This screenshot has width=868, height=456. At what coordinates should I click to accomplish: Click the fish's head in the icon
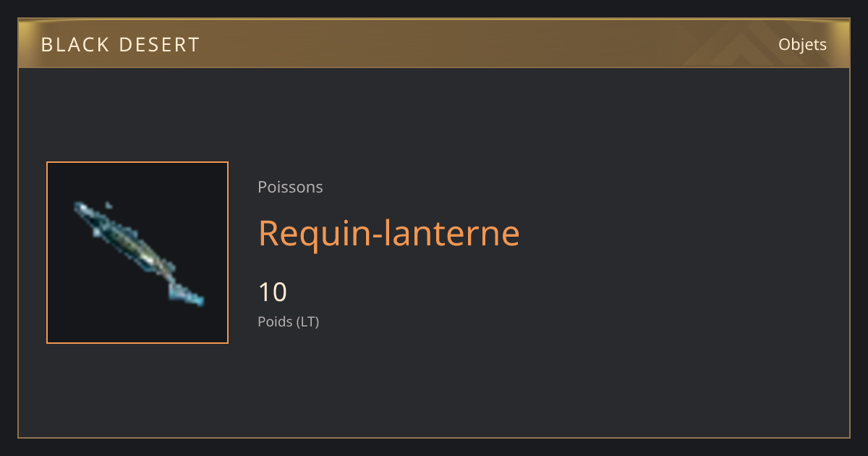(x=85, y=211)
